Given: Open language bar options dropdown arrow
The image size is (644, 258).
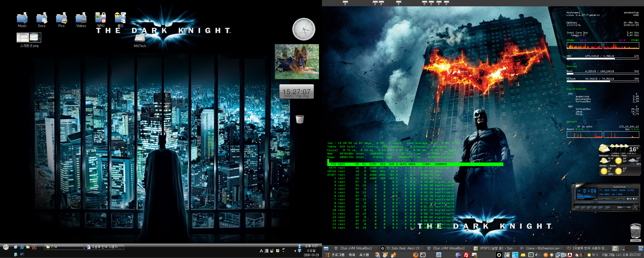Looking at the screenshot, I should [x=284, y=252].
